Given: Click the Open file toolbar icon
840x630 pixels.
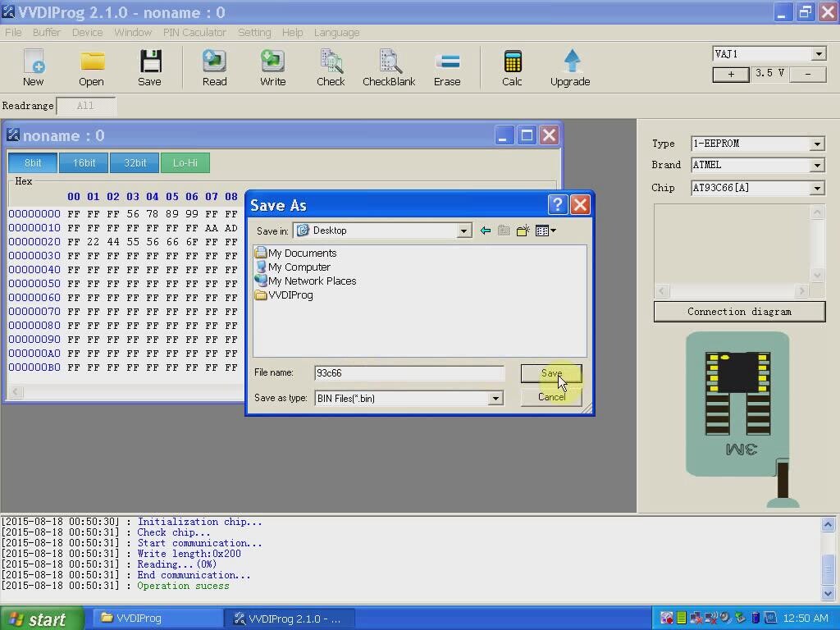Looking at the screenshot, I should coord(91,66).
